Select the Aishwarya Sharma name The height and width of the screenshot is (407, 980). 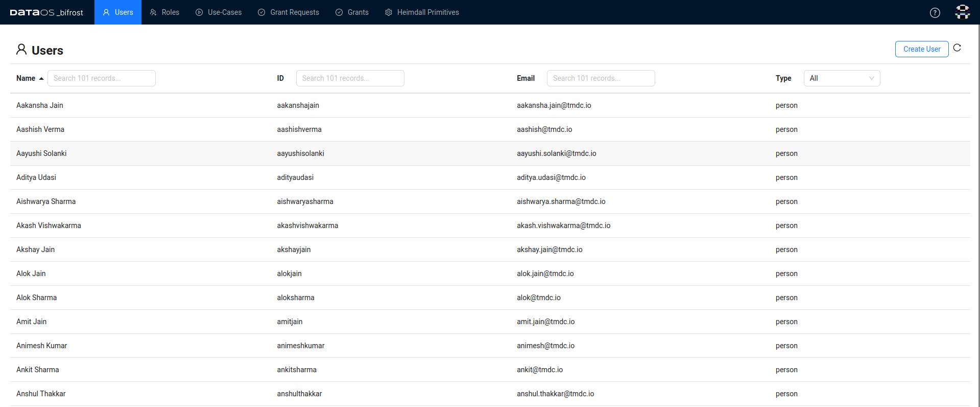[46, 201]
